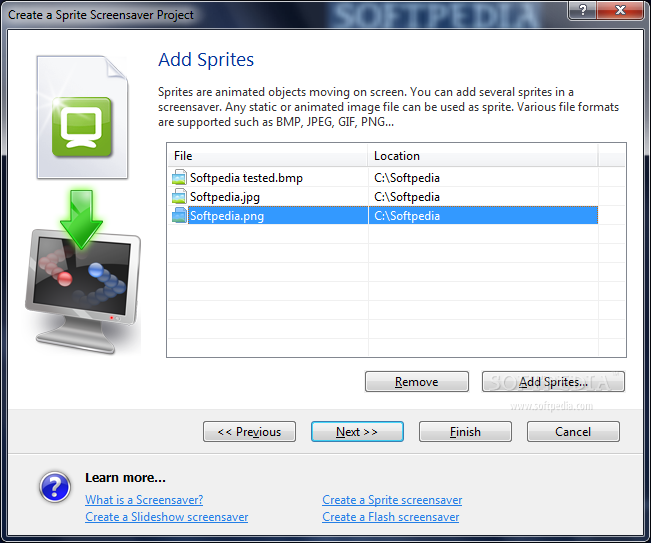The image size is (651, 543).
Task: Open the Create a Flash screensaver link
Action: click(x=391, y=517)
